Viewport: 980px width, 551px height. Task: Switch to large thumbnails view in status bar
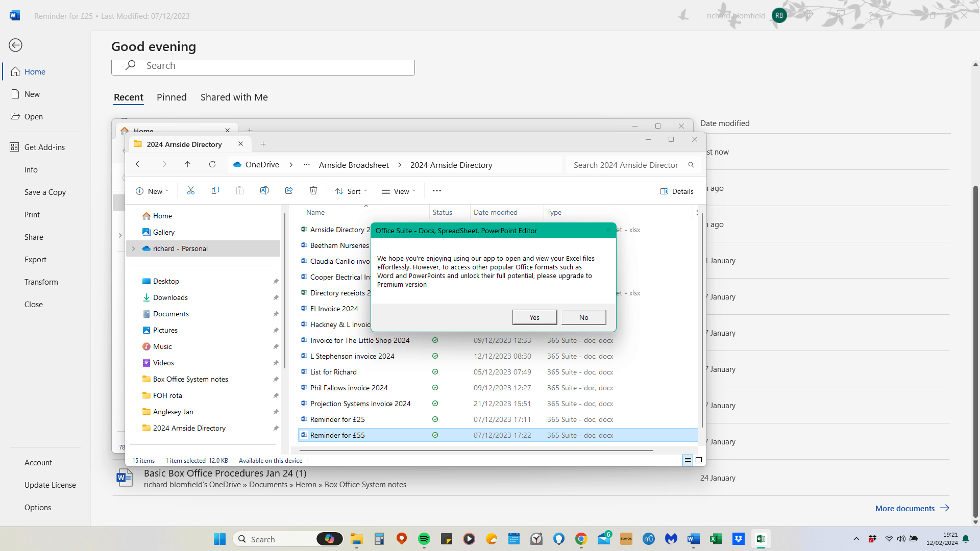pyautogui.click(x=699, y=460)
